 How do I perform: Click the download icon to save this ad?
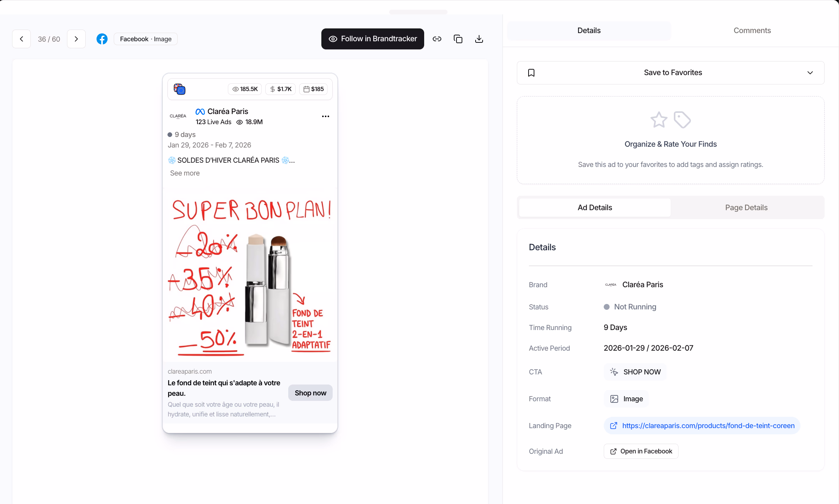479,39
